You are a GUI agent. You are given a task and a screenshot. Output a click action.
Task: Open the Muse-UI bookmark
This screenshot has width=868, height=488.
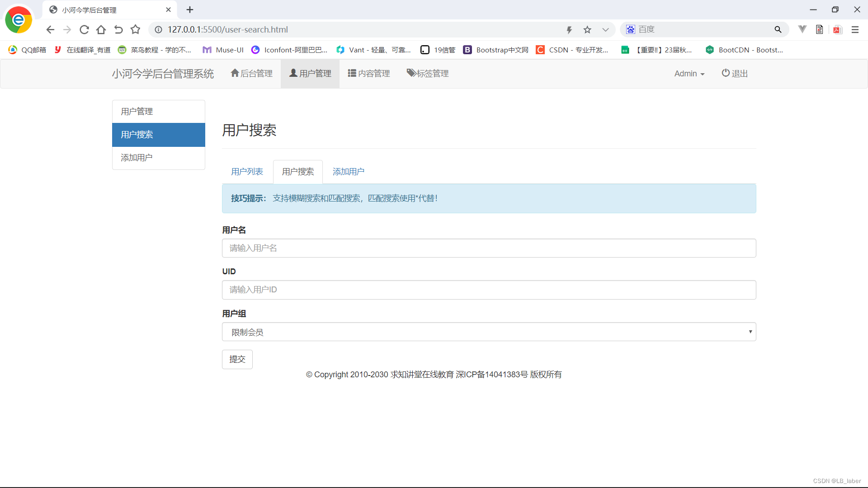coord(223,50)
